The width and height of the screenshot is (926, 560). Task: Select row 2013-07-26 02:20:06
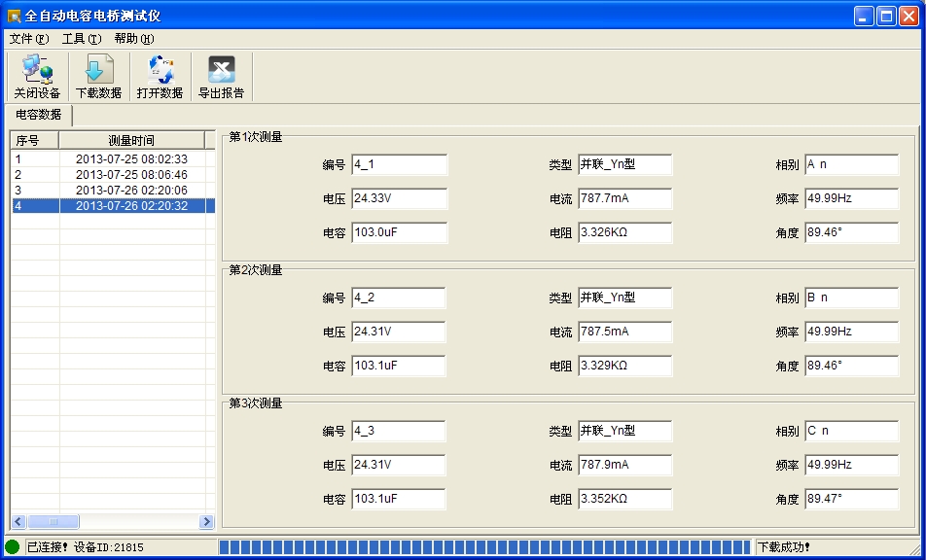[112, 190]
